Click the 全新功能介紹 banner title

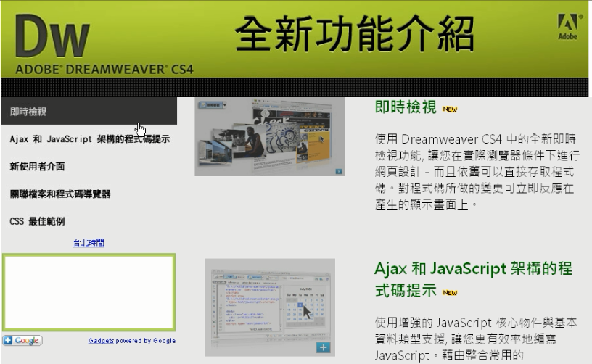(x=354, y=34)
